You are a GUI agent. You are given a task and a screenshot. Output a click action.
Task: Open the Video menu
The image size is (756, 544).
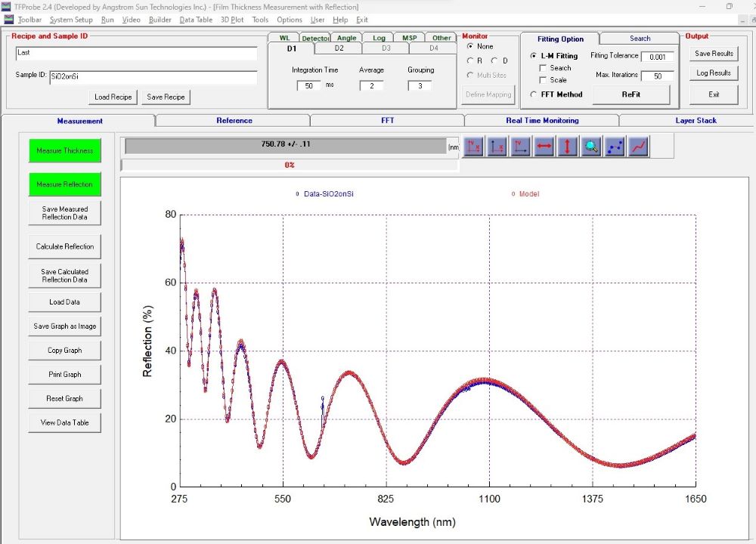[131, 20]
